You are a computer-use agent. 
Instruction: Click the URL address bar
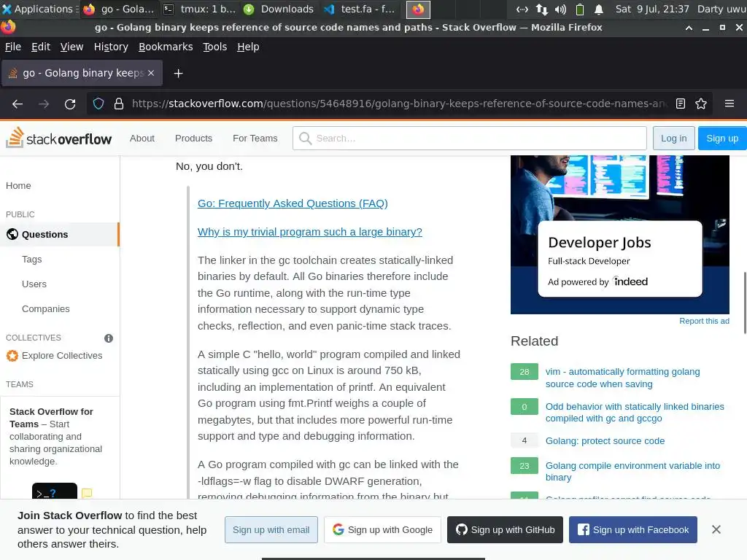(x=400, y=104)
